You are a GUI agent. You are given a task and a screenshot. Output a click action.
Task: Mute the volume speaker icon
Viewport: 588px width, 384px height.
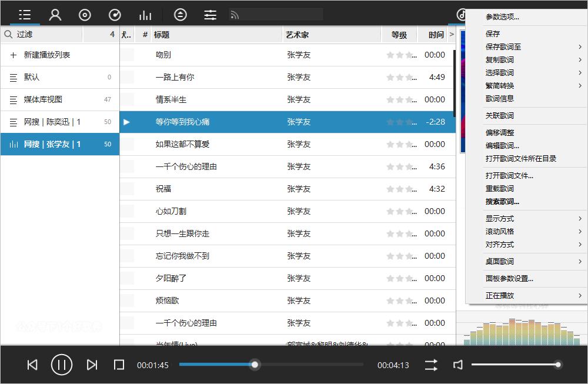(x=458, y=365)
